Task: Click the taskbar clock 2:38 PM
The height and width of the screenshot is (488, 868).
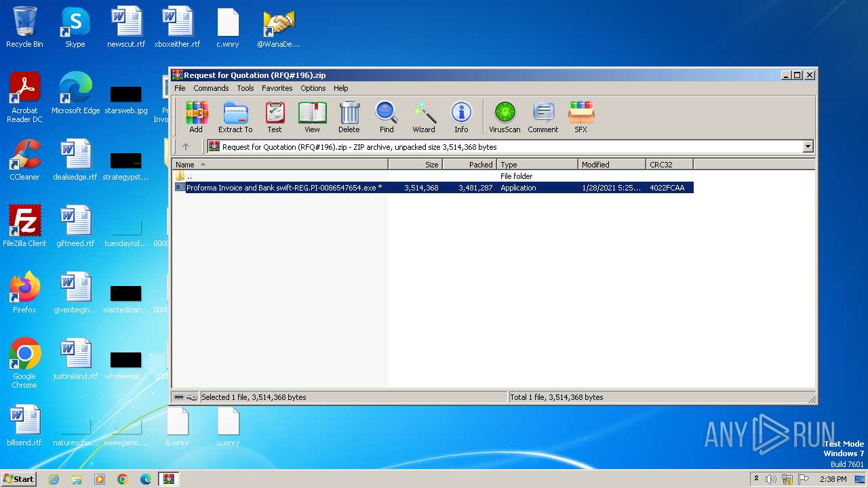Action: [x=833, y=479]
